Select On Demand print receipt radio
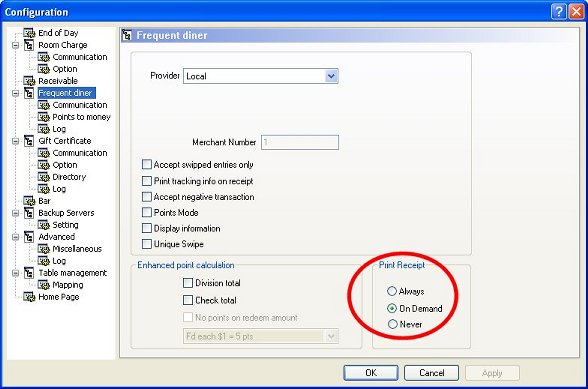Image resolution: width=588 pixels, height=389 pixels. point(392,308)
